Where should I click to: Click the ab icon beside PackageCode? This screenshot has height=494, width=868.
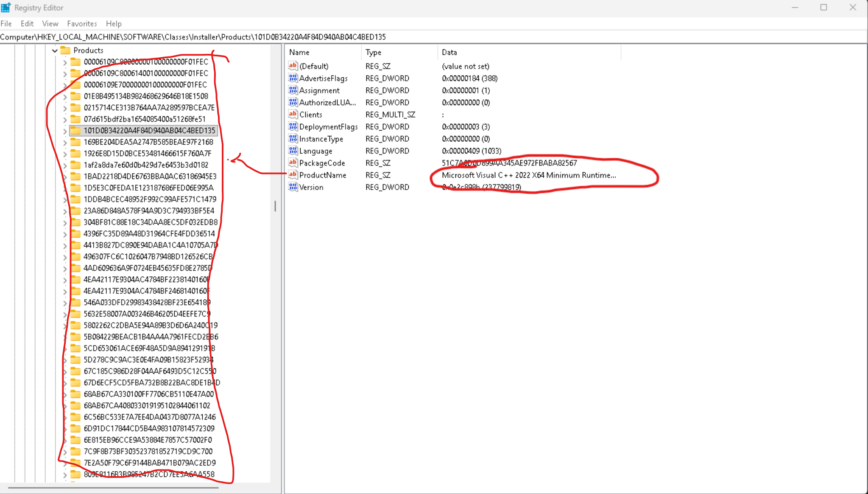(293, 163)
